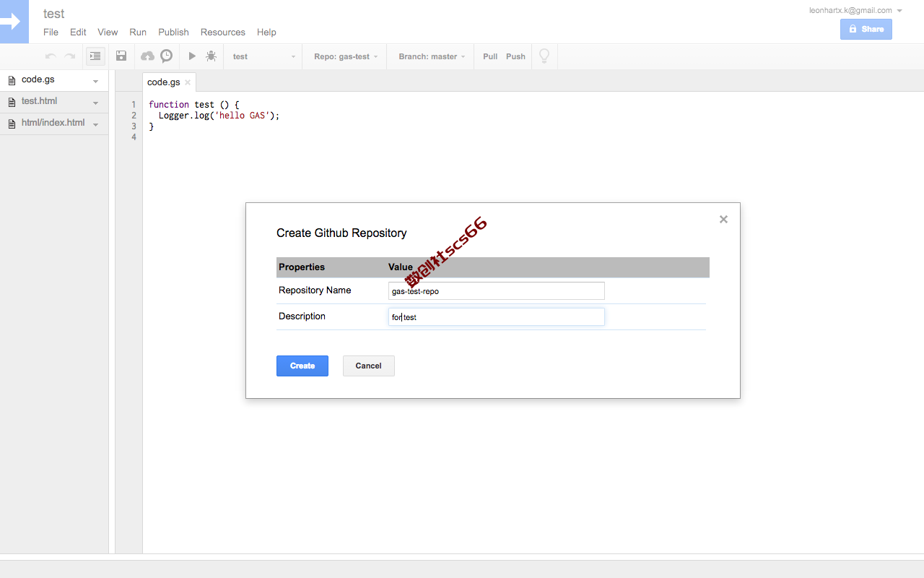Image resolution: width=924 pixels, height=578 pixels.
Task: Expand code.gs file options arrow
Action: pyautogui.click(x=96, y=81)
